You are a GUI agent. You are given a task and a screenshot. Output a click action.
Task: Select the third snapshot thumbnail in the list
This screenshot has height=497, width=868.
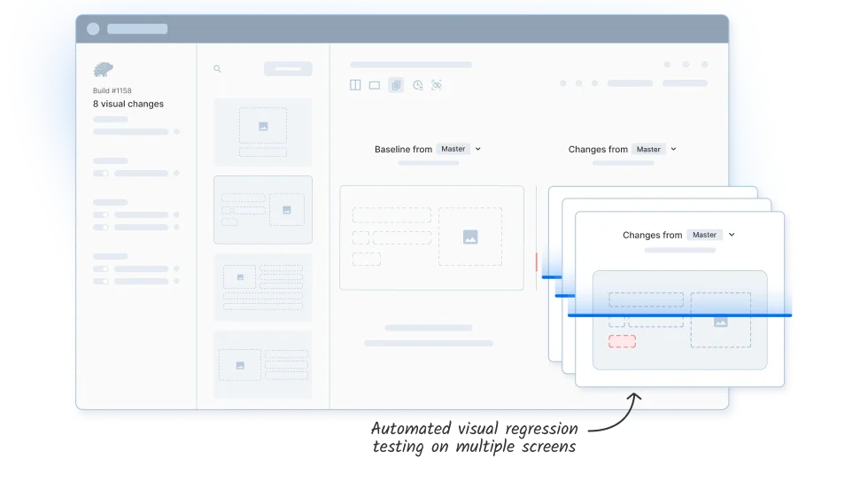click(x=263, y=287)
